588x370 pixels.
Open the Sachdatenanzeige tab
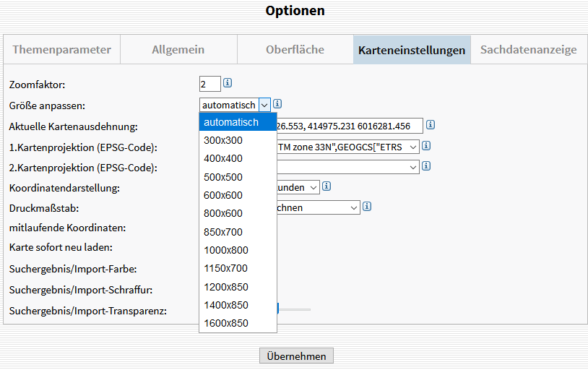tap(528, 50)
